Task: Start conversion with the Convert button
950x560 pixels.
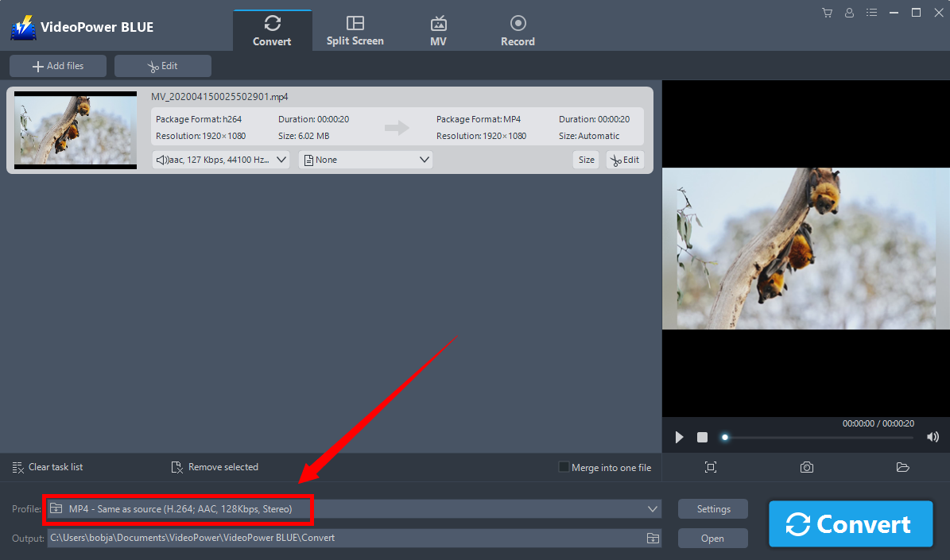Action: pos(850,524)
